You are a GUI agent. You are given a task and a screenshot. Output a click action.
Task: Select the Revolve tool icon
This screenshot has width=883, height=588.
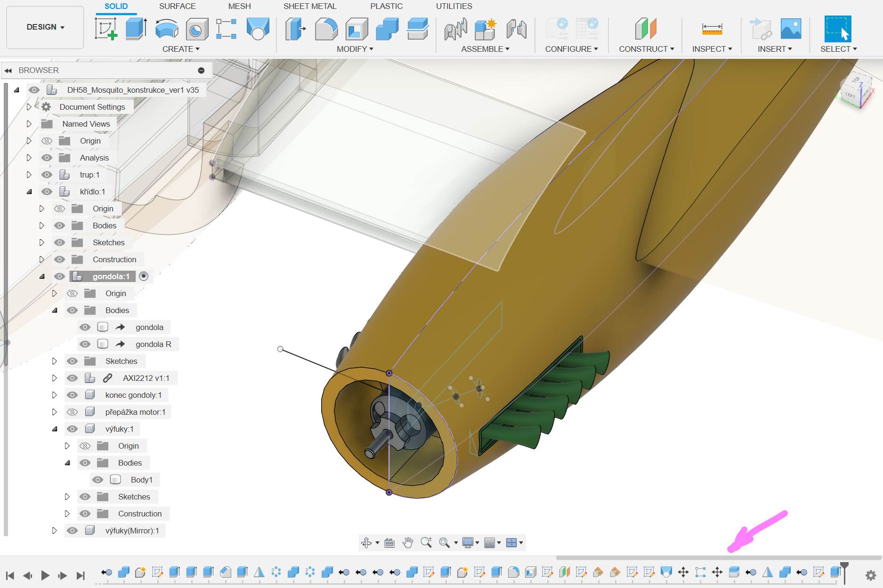click(x=166, y=29)
